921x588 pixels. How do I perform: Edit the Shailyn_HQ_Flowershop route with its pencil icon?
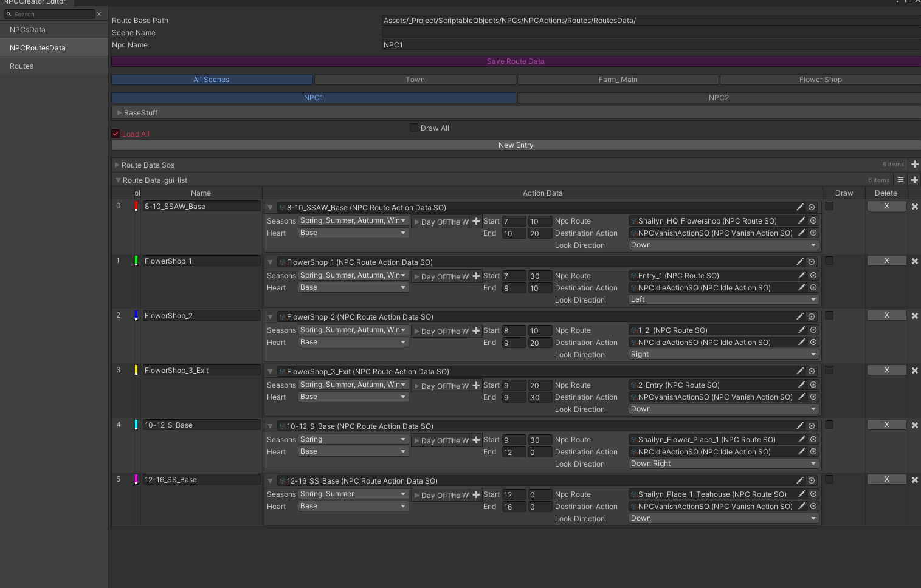[802, 220]
